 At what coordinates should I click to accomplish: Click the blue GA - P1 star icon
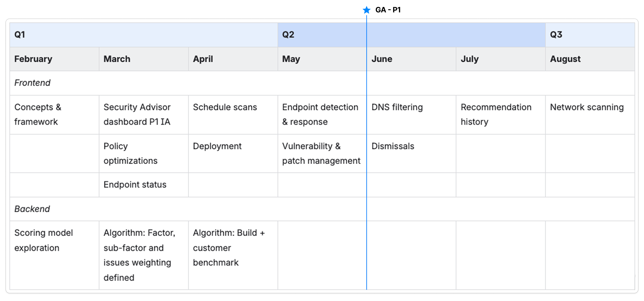pyautogui.click(x=366, y=10)
